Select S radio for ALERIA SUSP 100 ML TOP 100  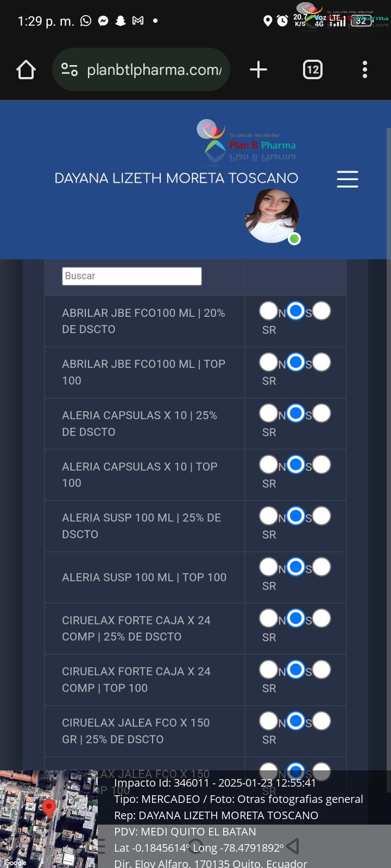(295, 567)
